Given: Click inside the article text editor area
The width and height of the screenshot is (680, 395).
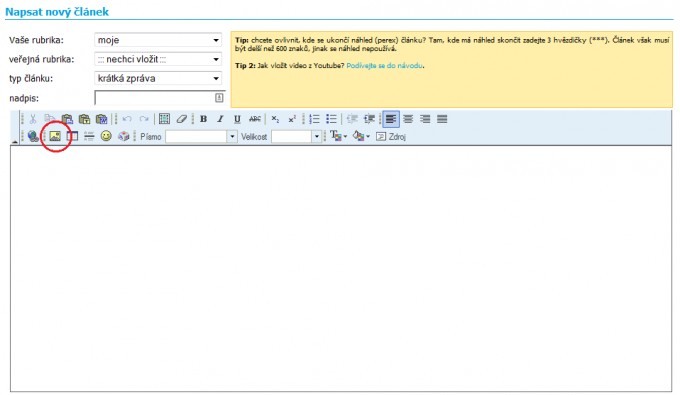Looking at the screenshot, I should 341,269.
